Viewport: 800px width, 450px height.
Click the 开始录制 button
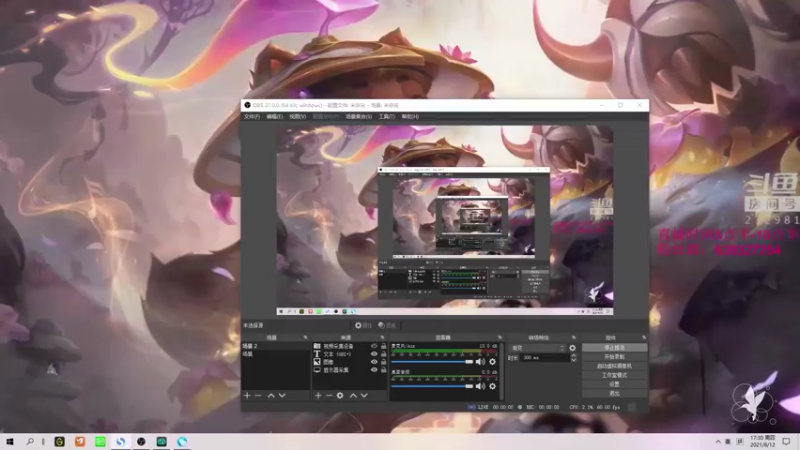click(x=614, y=357)
